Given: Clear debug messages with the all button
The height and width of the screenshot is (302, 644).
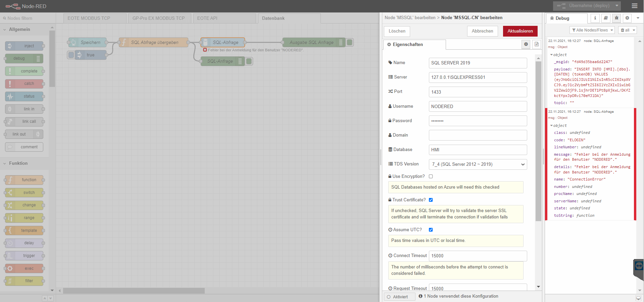Looking at the screenshot, I should pos(625,30).
